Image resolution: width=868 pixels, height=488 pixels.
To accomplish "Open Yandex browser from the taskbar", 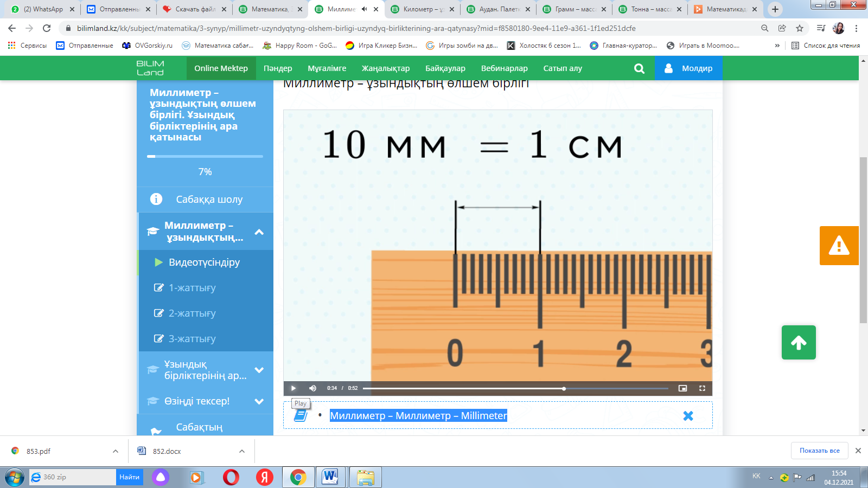I will tap(265, 477).
